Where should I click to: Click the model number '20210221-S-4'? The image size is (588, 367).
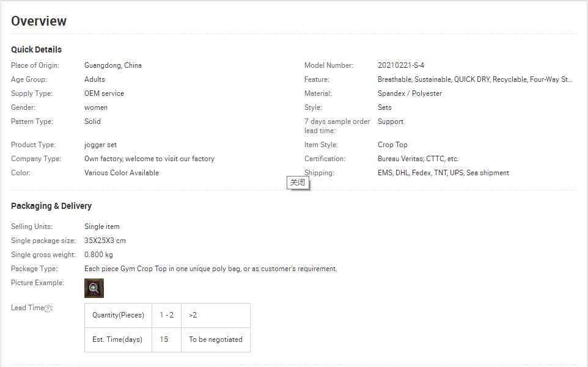pyautogui.click(x=401, y=65)
